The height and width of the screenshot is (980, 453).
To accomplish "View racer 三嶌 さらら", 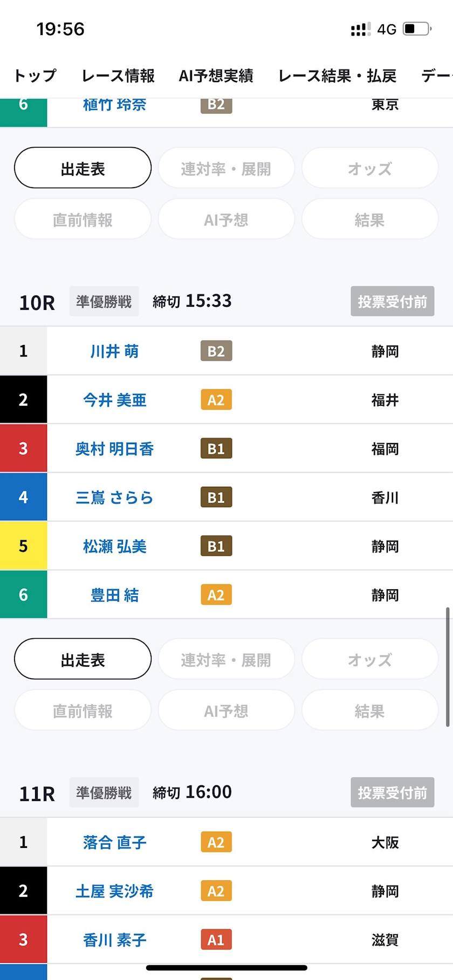I will (114, 498).
